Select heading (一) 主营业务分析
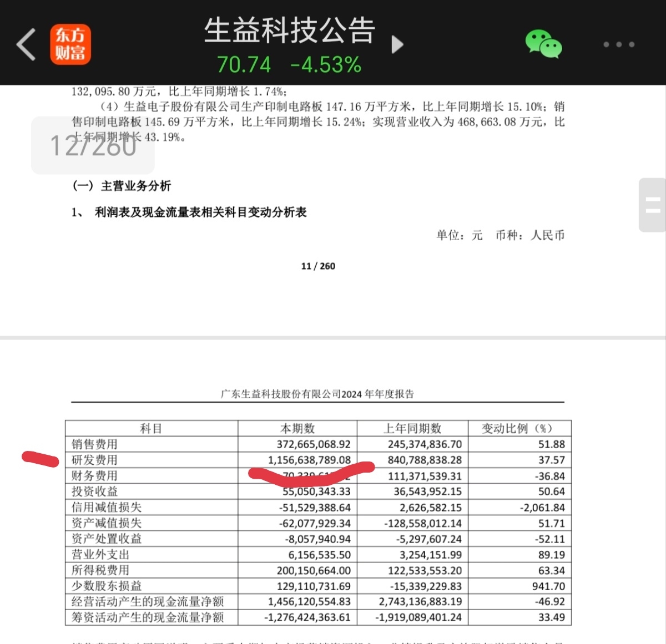666x644 pixels. tap(122, 186)
